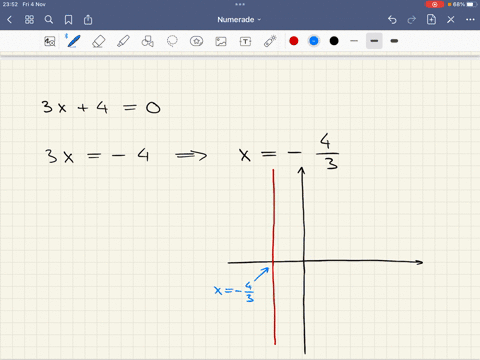Redo the last action
Viewport: 480px width, 360px height.
click(x=412, y=20)
